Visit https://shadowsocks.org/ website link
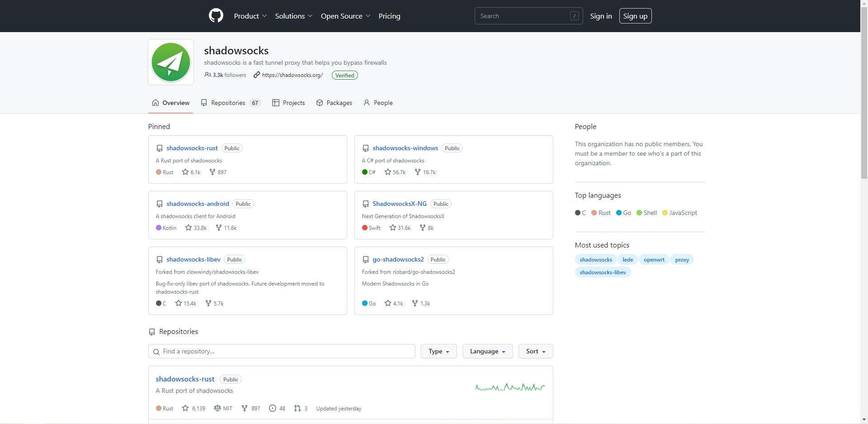 click(292, 75)
